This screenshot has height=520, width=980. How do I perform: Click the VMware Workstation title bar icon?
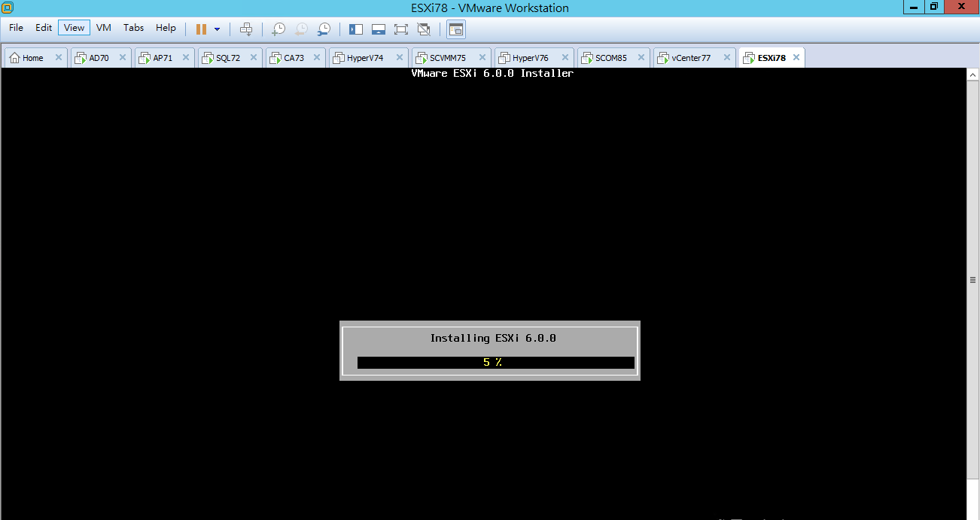click(8, 8)
